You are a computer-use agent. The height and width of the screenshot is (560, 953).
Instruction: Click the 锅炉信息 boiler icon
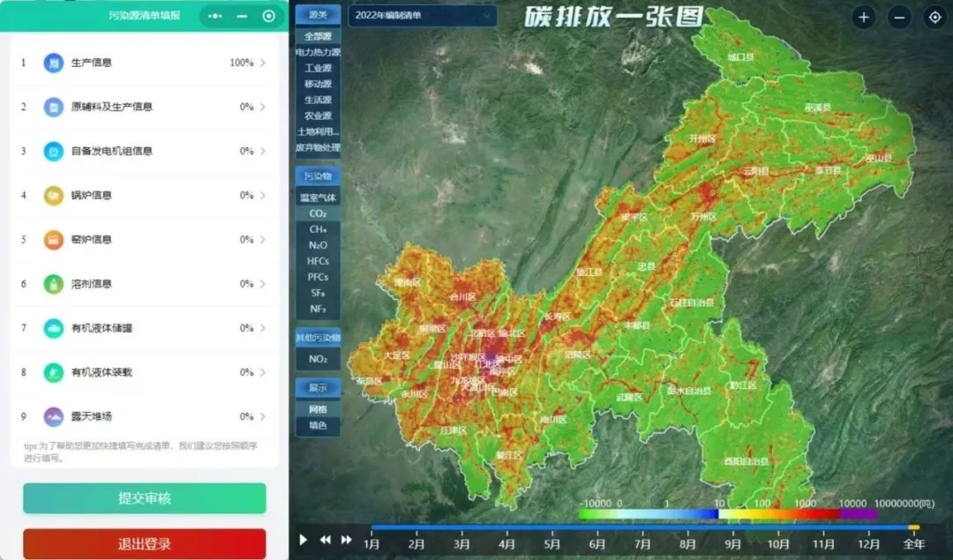(54, 195)
